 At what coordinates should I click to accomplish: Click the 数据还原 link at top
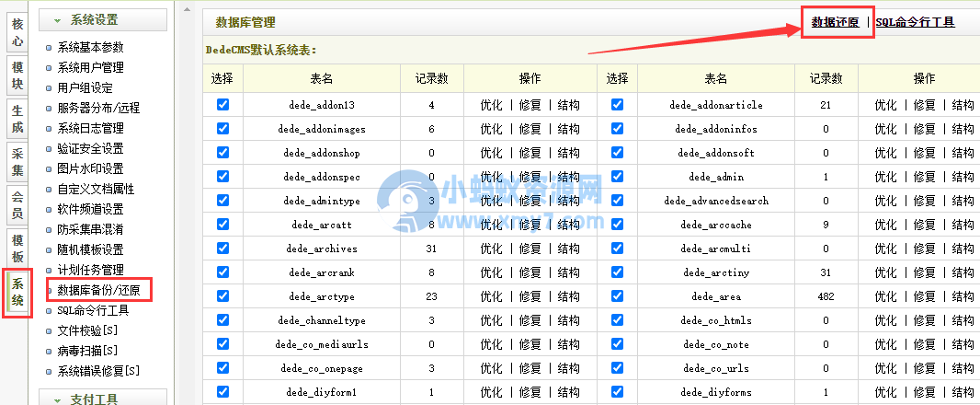point(836,22)
